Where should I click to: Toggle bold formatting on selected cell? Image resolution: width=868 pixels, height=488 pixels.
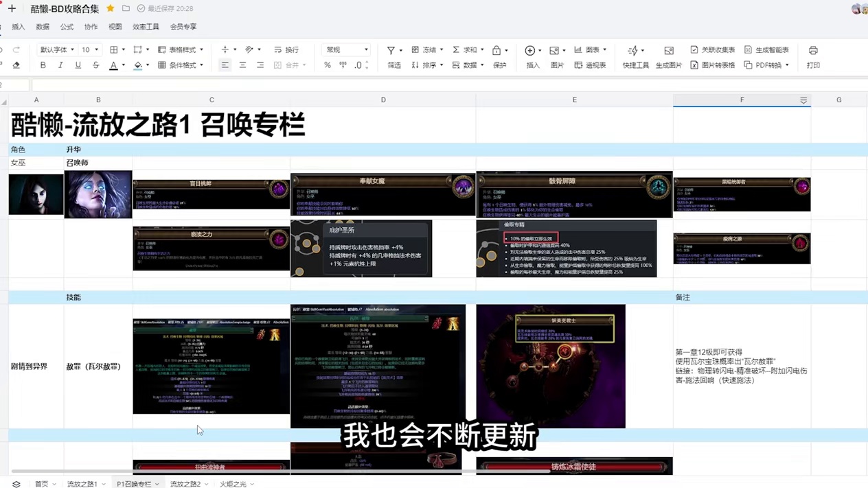[42, 65]
